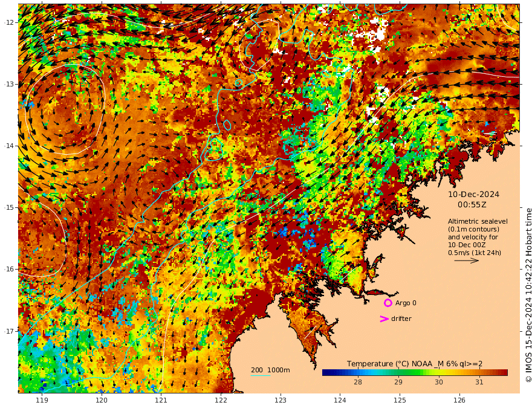Click the longitude label '122'
The height and width of the screenshot is (411, 532).
pyautogui.click(x=221, y=401)
